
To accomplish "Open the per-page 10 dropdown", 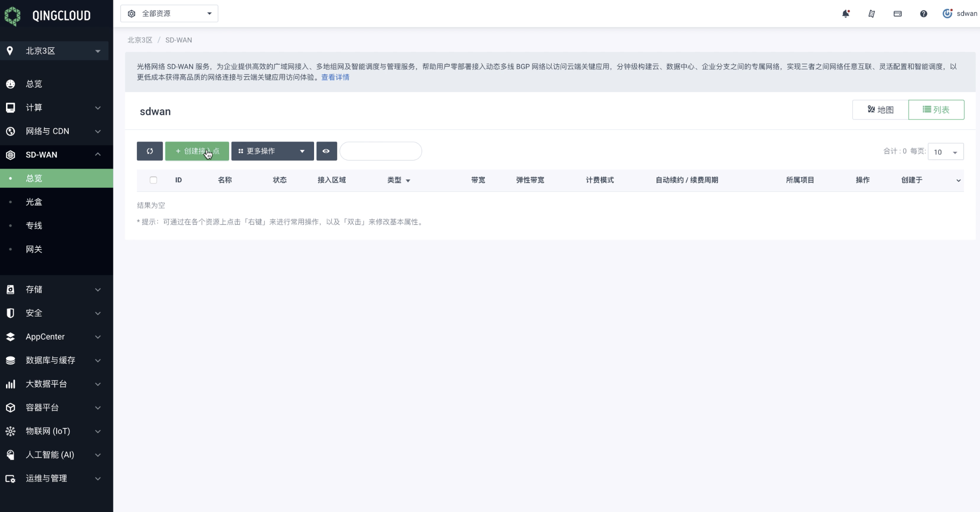I will (946, 152).
